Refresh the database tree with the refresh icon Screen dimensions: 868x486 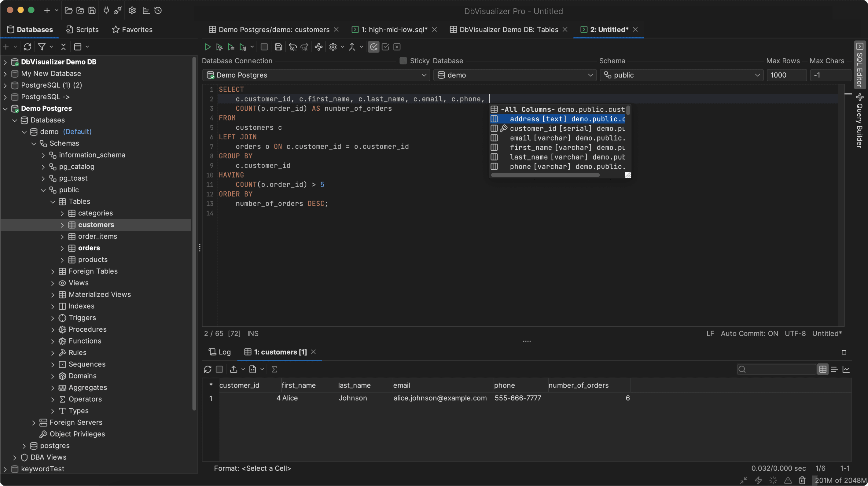coord(27,47)
